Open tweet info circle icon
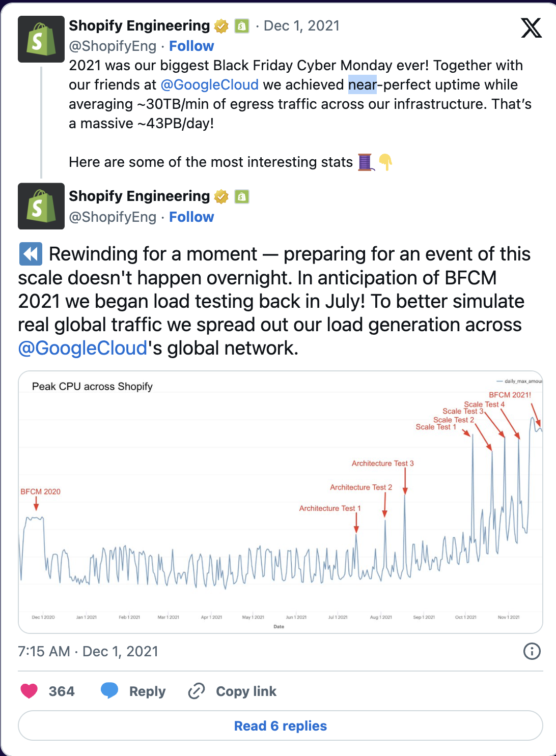The image size is (556, 756). 532,651
